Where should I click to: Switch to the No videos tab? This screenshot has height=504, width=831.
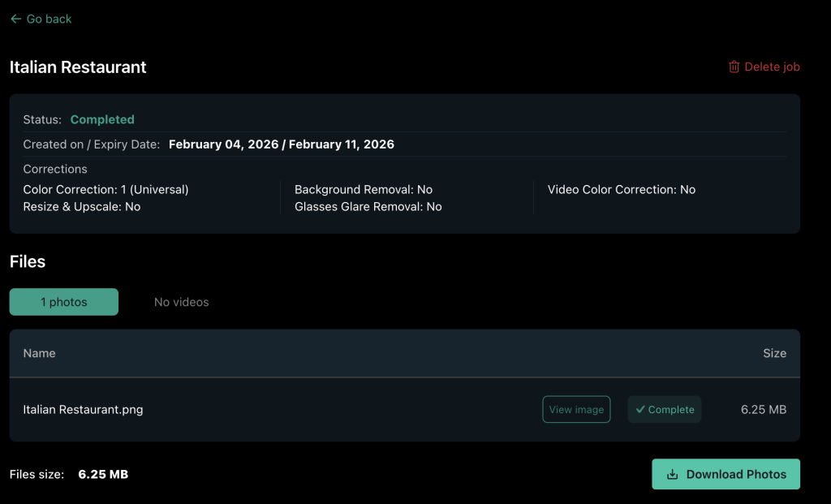181,302
